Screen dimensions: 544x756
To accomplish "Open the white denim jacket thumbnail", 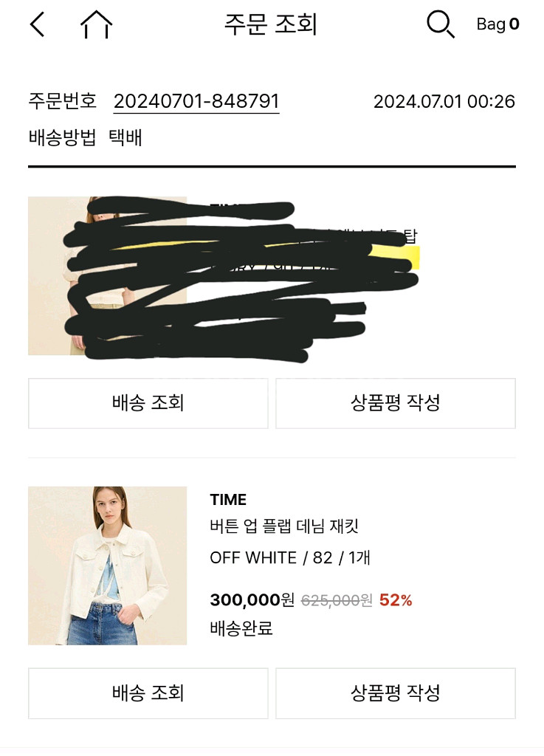I will (107, 566).
